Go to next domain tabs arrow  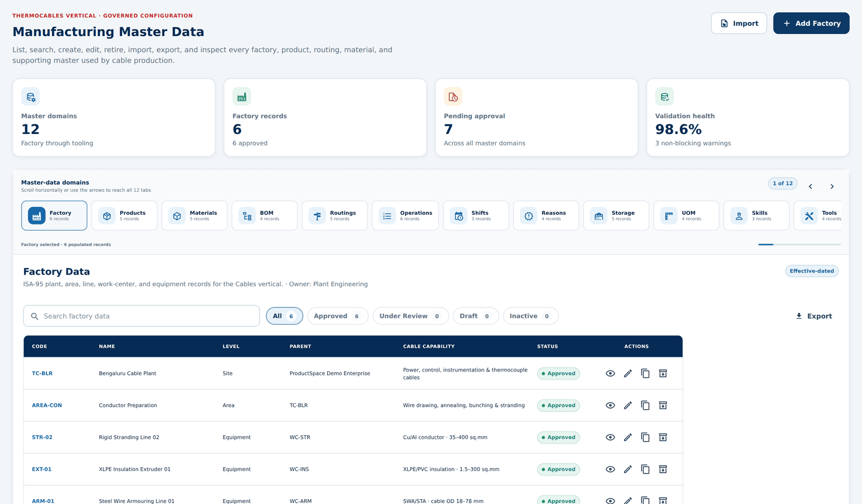coord(832,186)
